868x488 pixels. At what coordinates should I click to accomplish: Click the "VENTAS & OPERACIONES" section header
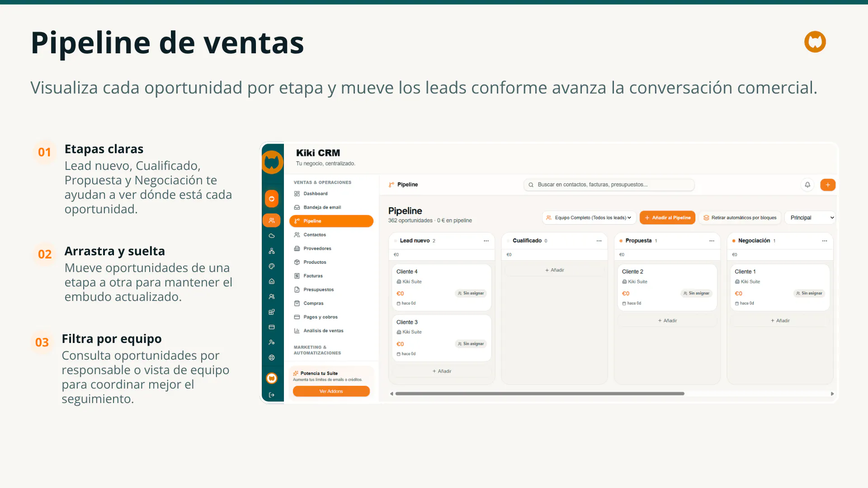(322, 183)
